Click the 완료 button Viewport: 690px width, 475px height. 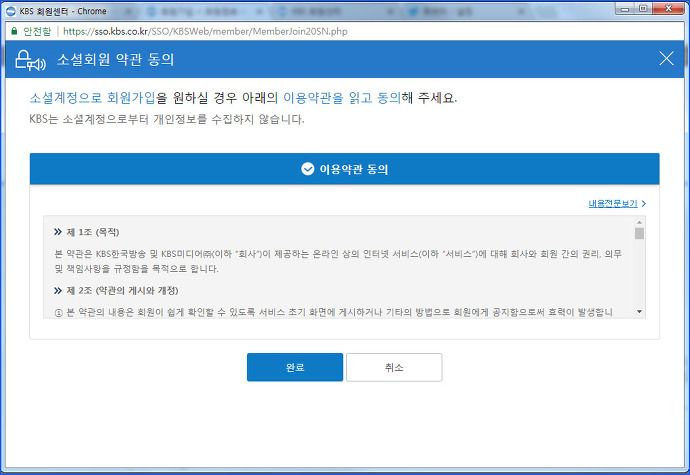pos(295,367)
